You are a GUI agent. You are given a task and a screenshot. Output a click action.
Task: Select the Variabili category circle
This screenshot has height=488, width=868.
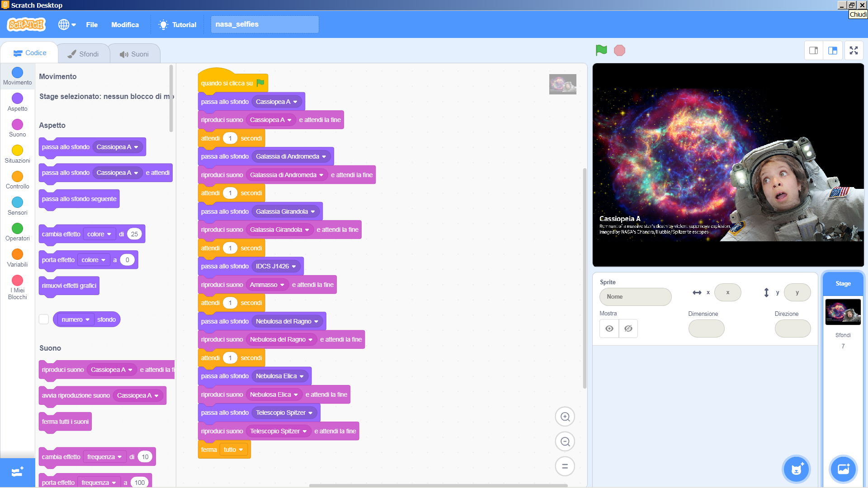(x=18, y=254)
